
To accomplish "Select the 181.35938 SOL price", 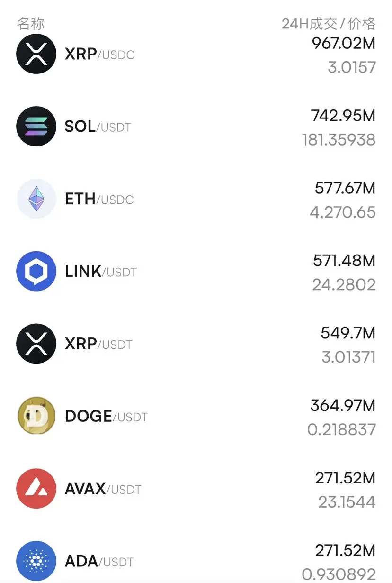I will pyautogui.click(x=339, y=140).
